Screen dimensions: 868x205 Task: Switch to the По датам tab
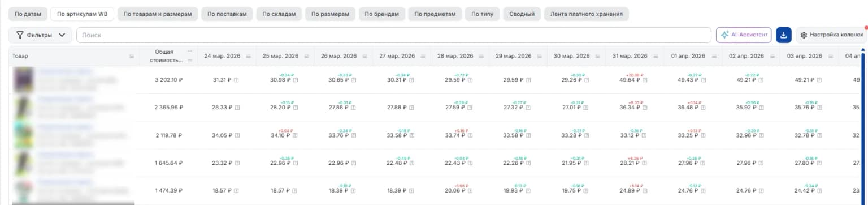click(27, 14)
